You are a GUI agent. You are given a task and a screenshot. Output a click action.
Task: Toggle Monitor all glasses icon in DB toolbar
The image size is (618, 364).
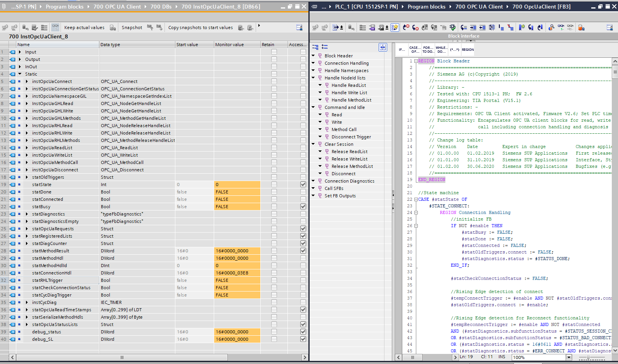point(55,28)
